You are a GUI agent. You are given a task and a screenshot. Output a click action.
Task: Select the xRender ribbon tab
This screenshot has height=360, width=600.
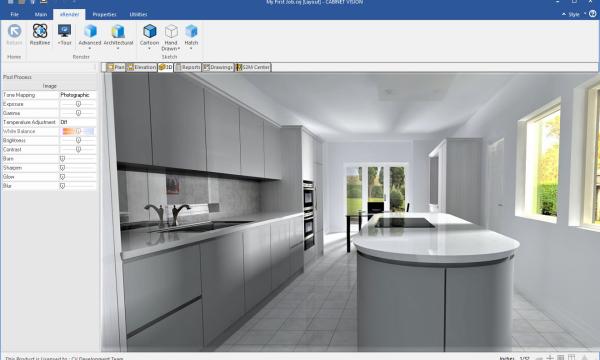(x=69, y=14)
